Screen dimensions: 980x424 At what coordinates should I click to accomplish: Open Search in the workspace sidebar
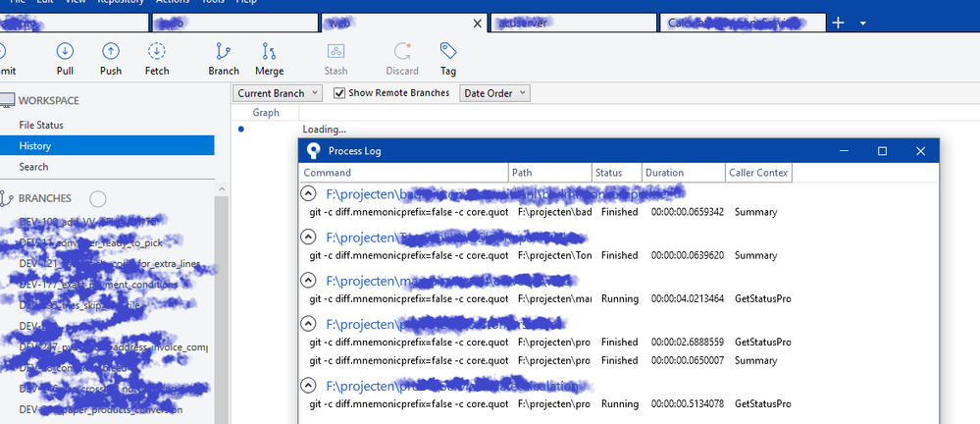pyautogui.click(x=33, y=167)
